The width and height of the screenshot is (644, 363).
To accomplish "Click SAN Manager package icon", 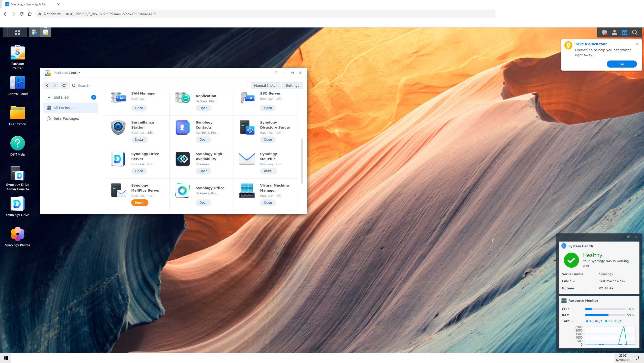I will click(x=118, y=97).
